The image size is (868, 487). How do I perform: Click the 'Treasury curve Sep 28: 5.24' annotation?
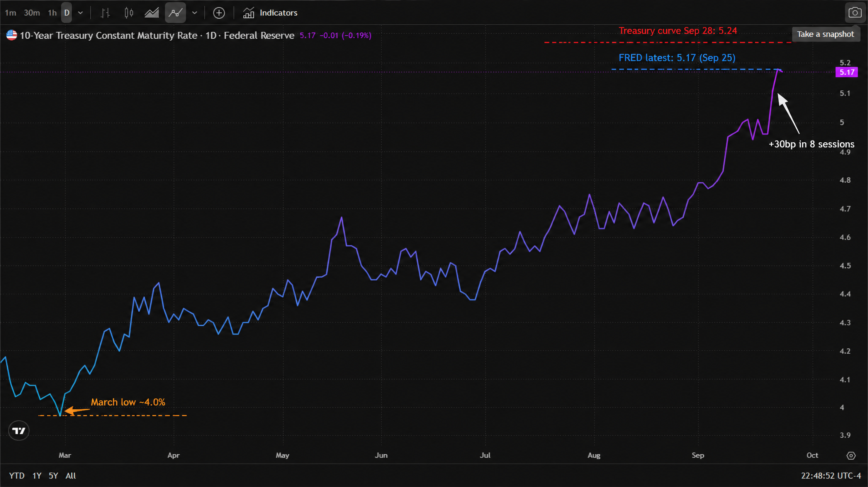tap(678, 31)
